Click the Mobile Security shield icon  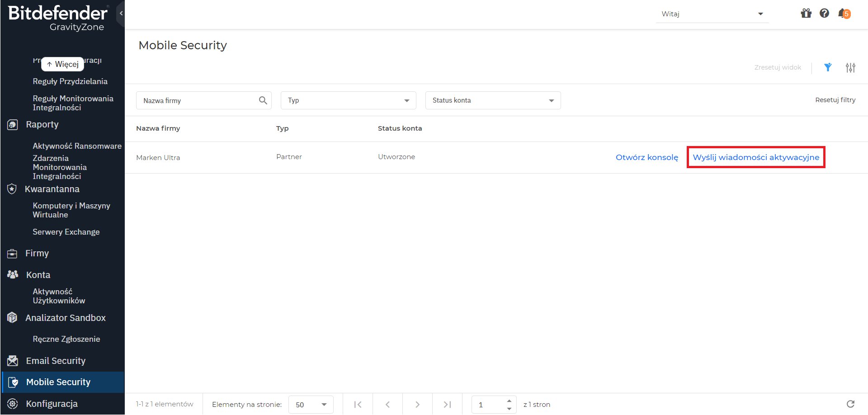click(x=14, y=382)
